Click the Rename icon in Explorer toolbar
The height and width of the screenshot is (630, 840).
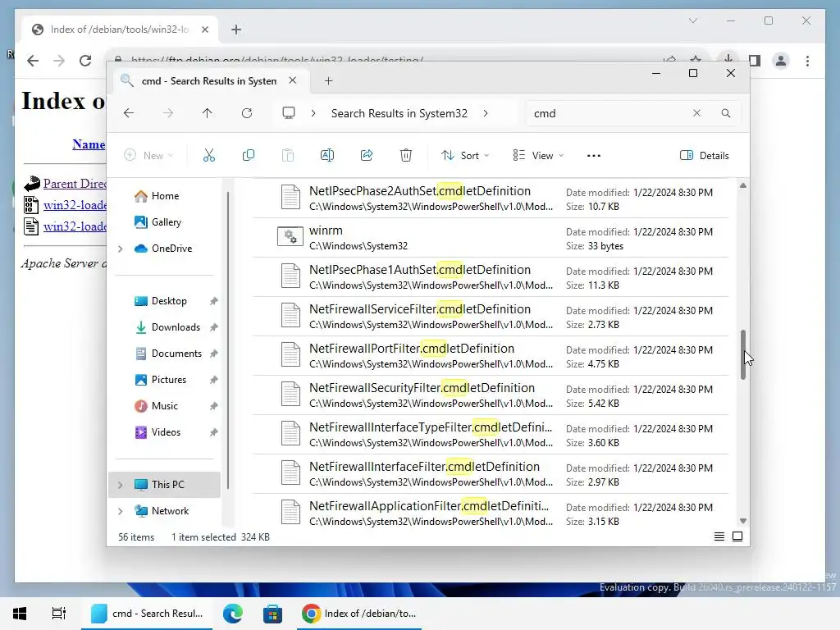coord(326,155)
